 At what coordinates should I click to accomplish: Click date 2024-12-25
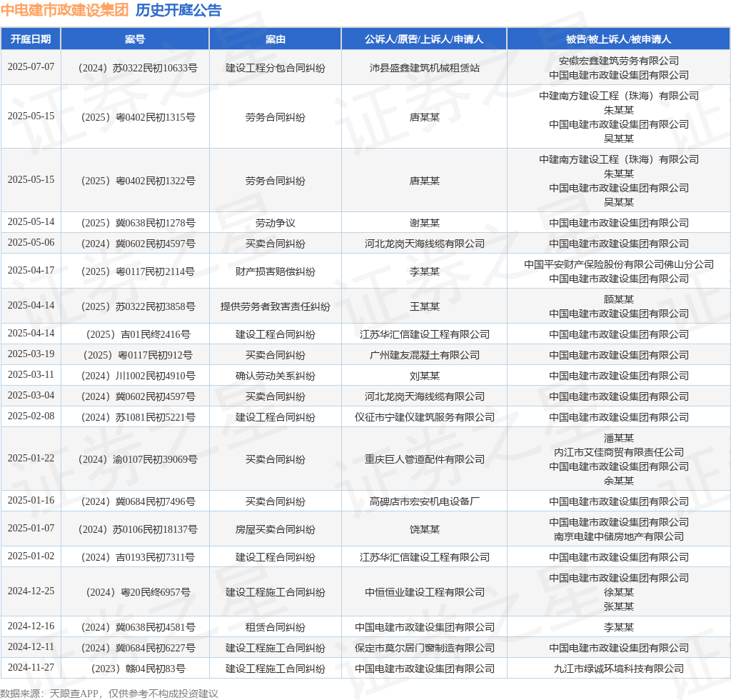[31, 591]
